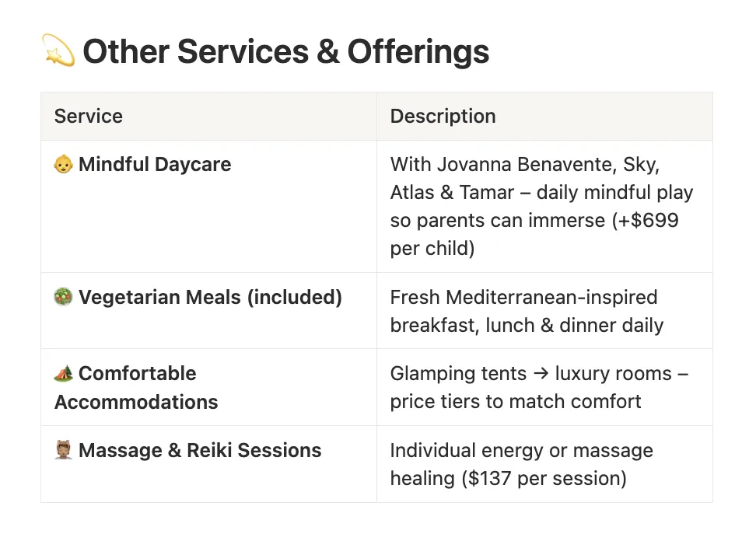Click the Mindful Daycare cell text
Viewport: 756px width, 541px height.
(155, 165)
